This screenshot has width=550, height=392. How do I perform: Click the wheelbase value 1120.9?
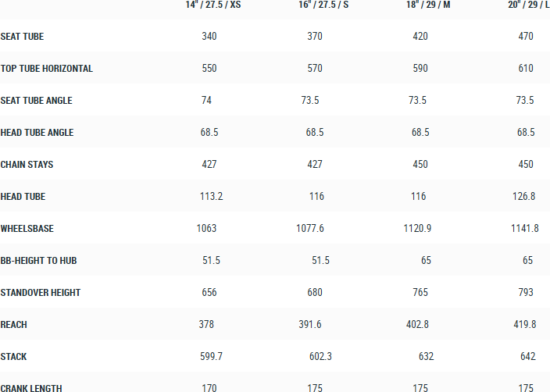420,229
